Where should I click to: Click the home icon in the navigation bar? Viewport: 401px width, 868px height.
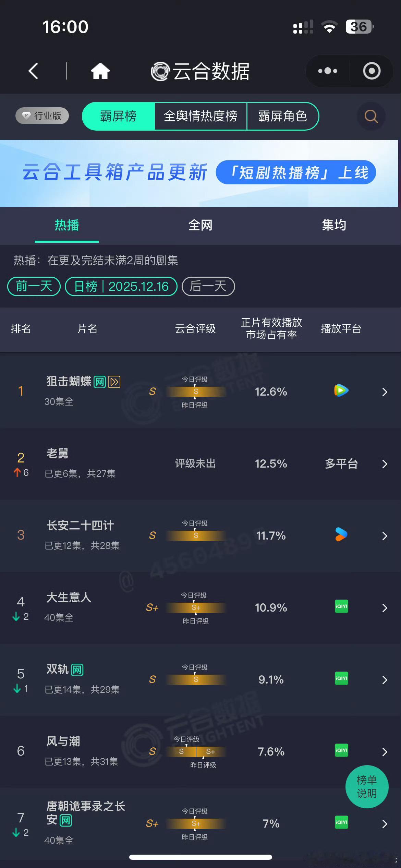tap(100, 71)
